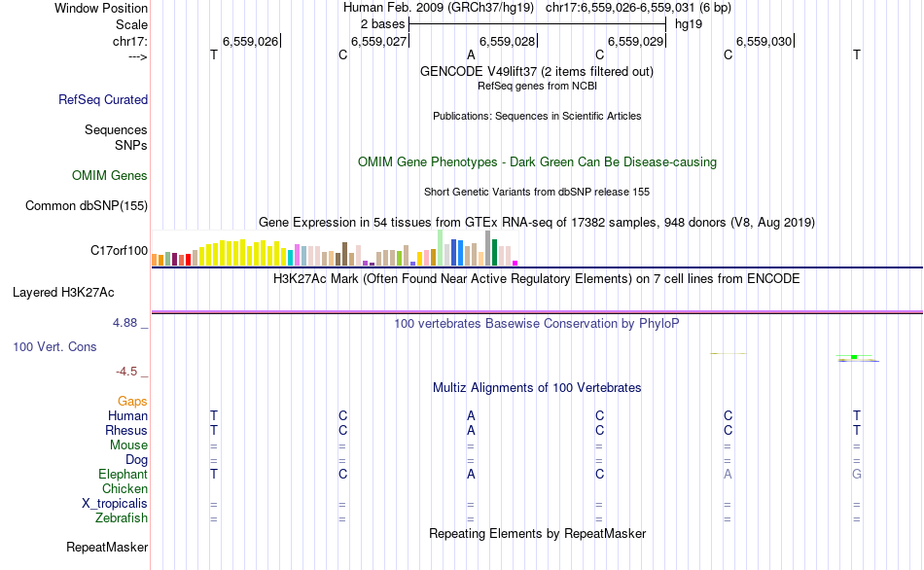Click the tall gray GTEx expression bar
The width and height of the screenshot is (924, 570).
(488, 248)
